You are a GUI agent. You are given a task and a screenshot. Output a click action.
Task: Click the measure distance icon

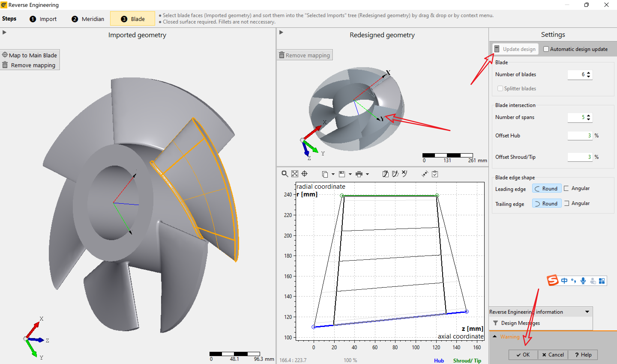click(x=425, y=174)
